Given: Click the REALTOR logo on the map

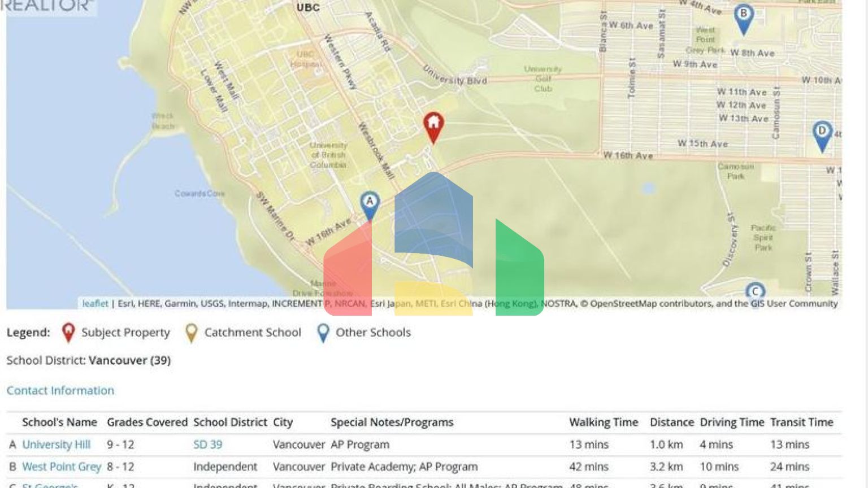Looking at the screenshot, I should 48,6.
